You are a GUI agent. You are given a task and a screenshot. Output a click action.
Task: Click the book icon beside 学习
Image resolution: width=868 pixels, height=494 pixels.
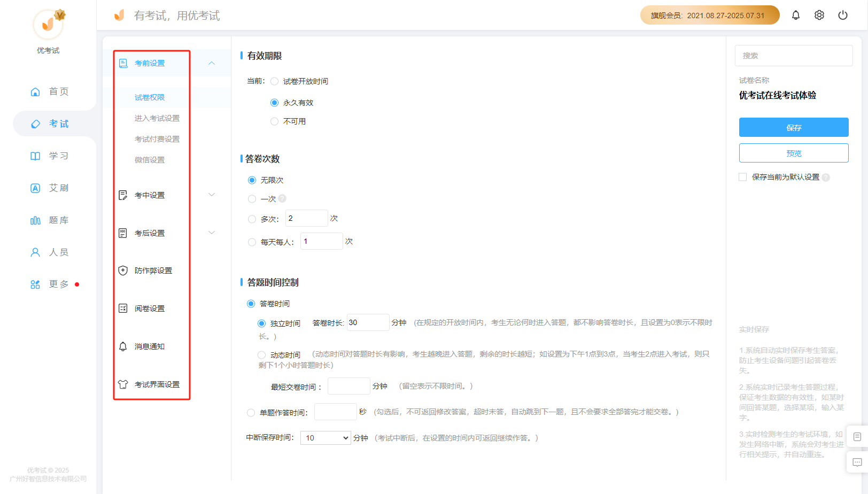coord(35,156)
